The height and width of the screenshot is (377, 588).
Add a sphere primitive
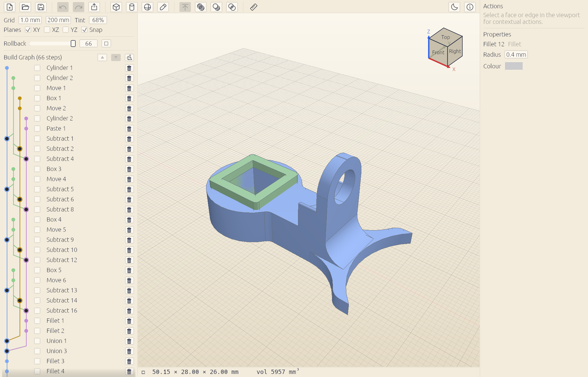click(x=147, y=7)
